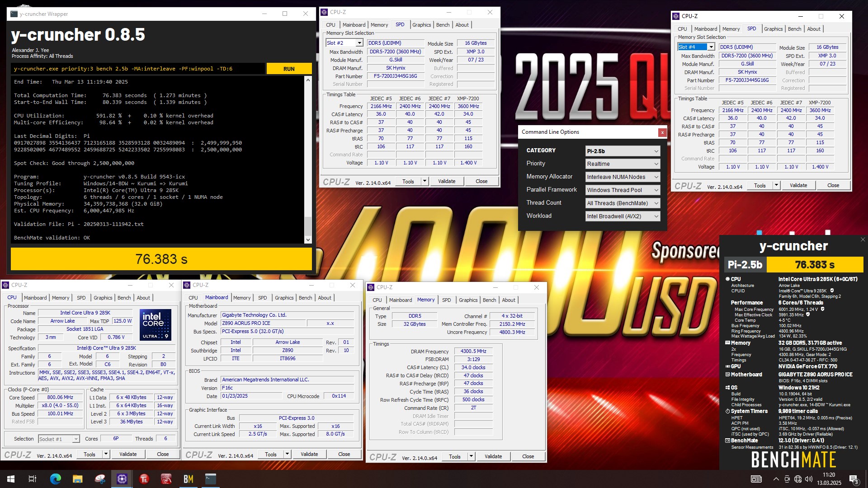868x488 pixels.
Task: Close the Command Line Options dialog
Action: [662, 132]
